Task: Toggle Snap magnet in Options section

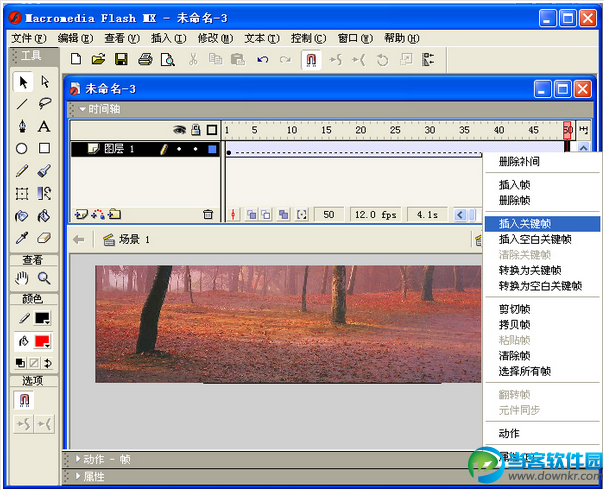Action: tap(24, 400)
